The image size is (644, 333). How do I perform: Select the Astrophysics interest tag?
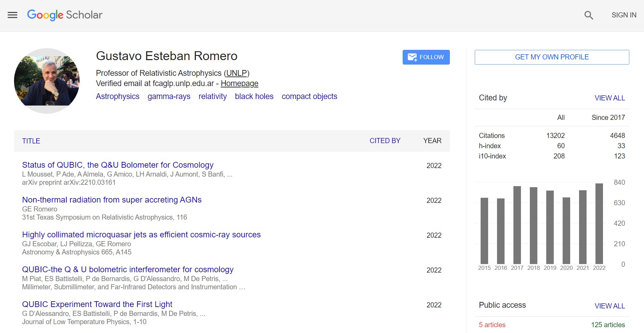[118, 96]
